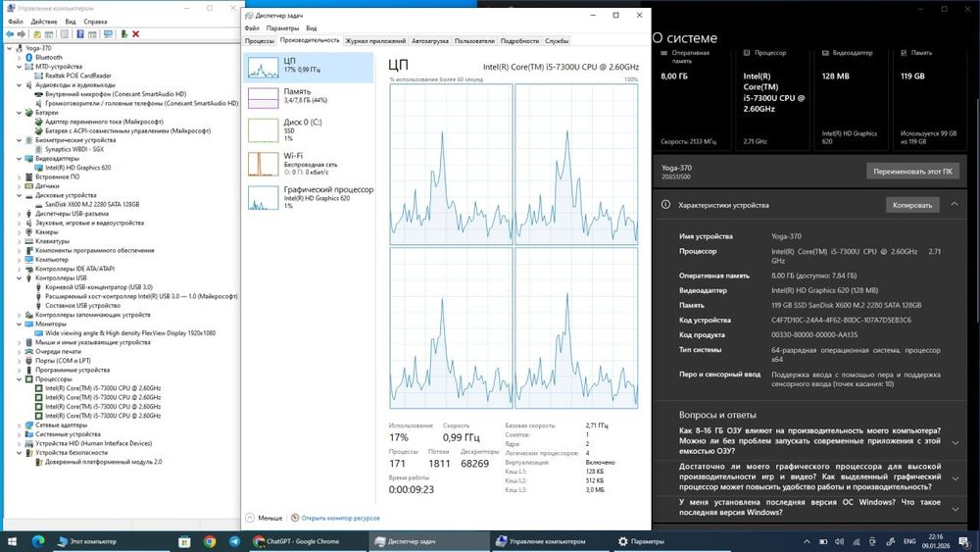Select the Wi-Fi performance entry
The height and width of the screenshot is (552, 980).
tap(309, 163)
